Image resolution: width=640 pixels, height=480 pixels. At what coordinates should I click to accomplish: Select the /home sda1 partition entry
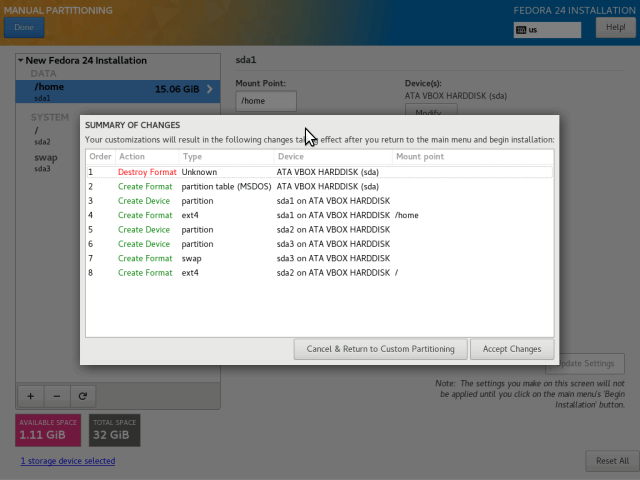[x=118, y=91]
